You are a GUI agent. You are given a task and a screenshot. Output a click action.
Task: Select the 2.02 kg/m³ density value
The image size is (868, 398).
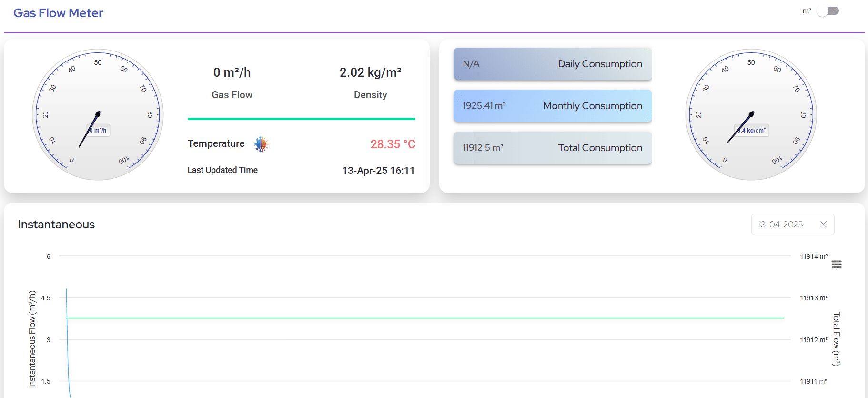pyautogui.click(x=370, y=72)
